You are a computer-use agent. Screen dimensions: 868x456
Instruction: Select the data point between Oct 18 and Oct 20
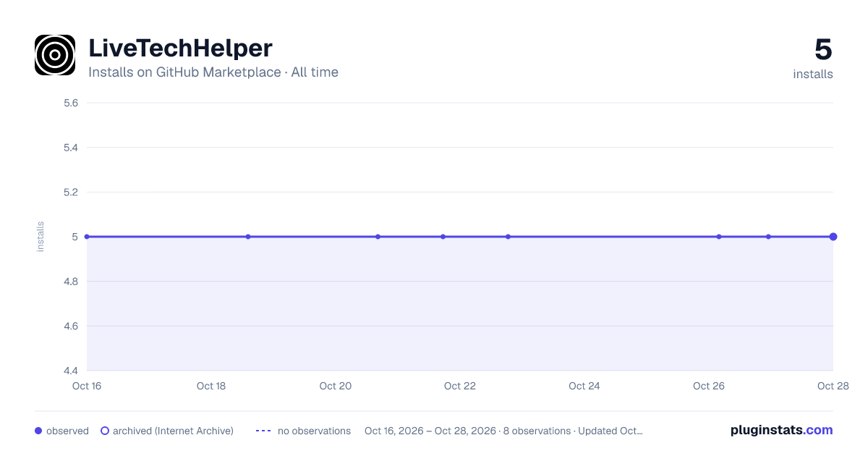coord(248,237)
